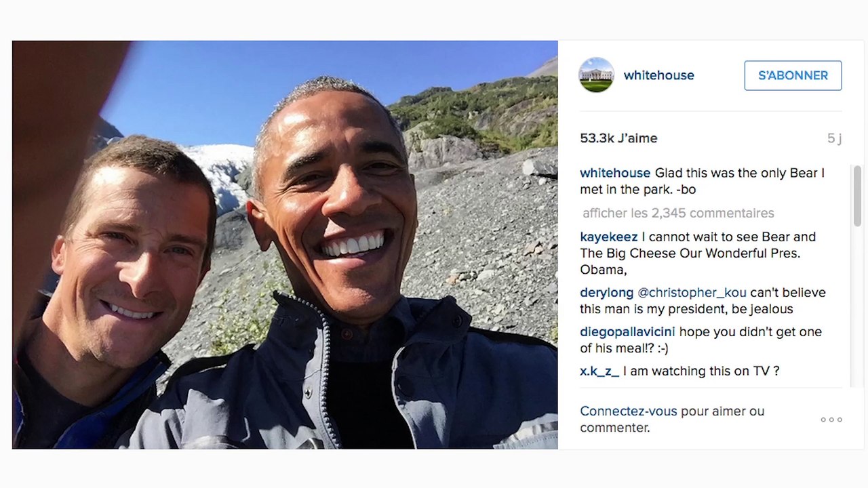The width and height of the screenshot is (868, 488).
Task: Visit derylong's profile from the comment
Action: coord(606,293)
